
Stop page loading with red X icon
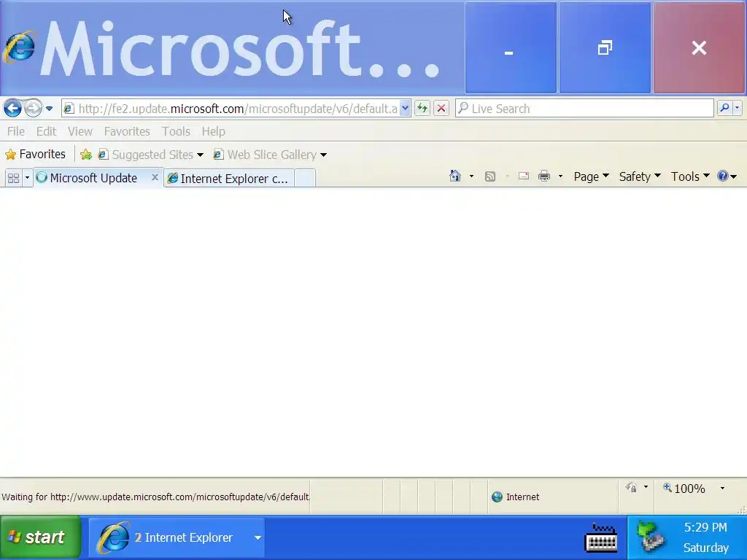point(441,109)
